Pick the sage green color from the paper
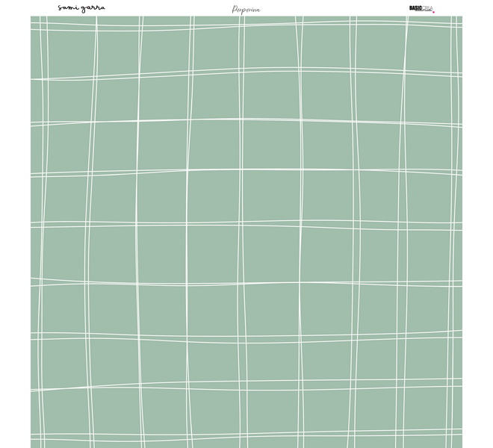Screen dimensions: 493x448 click(x=217, y=198)
